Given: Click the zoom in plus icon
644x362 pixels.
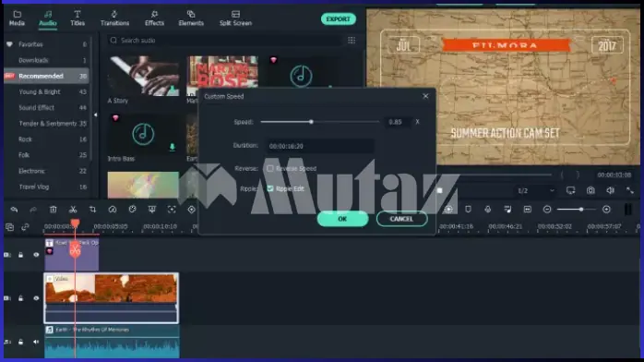Looking at the screenshot, I should click(x=606, y=210).
